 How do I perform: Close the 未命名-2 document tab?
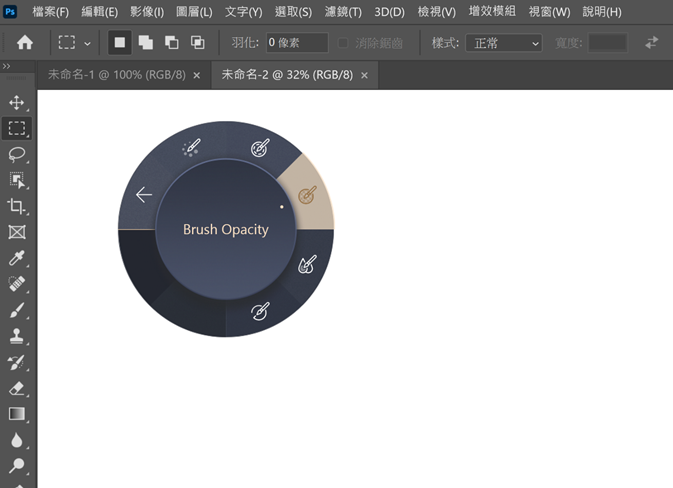tap(365, 75)
